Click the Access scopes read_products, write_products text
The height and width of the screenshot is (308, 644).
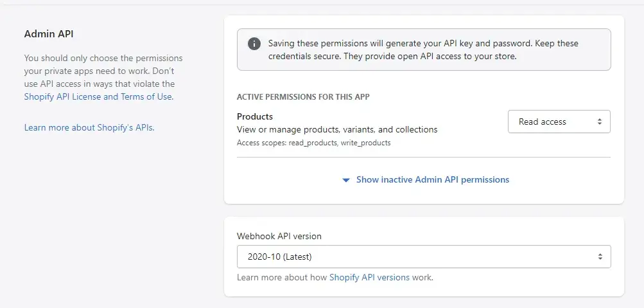click(x=313, y=143)
